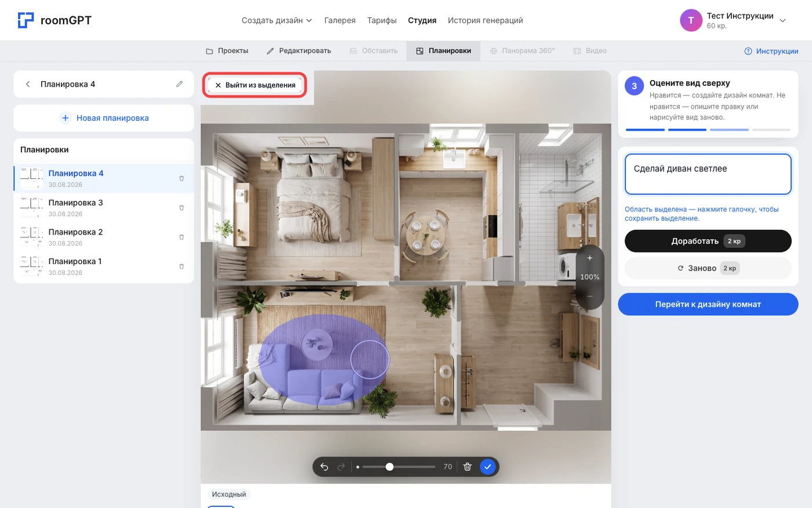Go to the Студия section
Screen dimensions: 812x508
422,20
